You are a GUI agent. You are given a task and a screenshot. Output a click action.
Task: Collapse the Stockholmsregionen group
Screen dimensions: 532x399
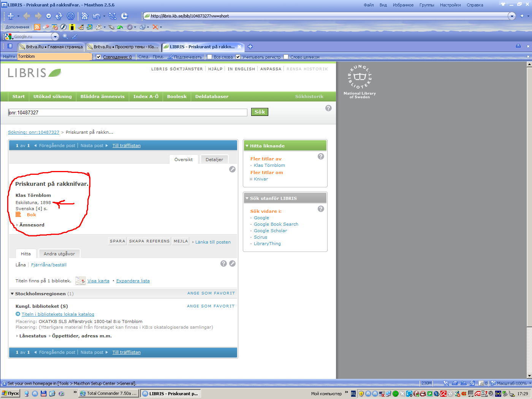coord(12,294)
